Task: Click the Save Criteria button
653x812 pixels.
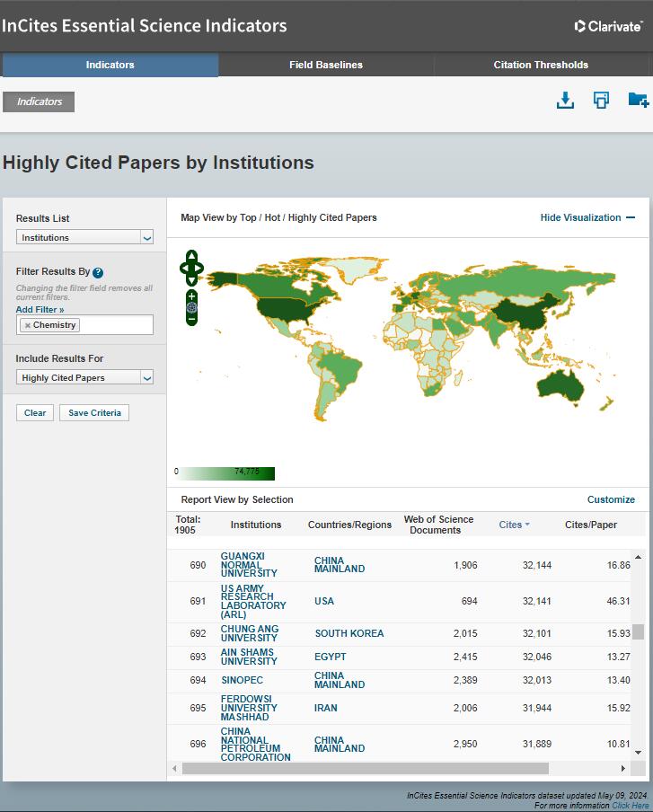Action: click(x=94, y=412)
